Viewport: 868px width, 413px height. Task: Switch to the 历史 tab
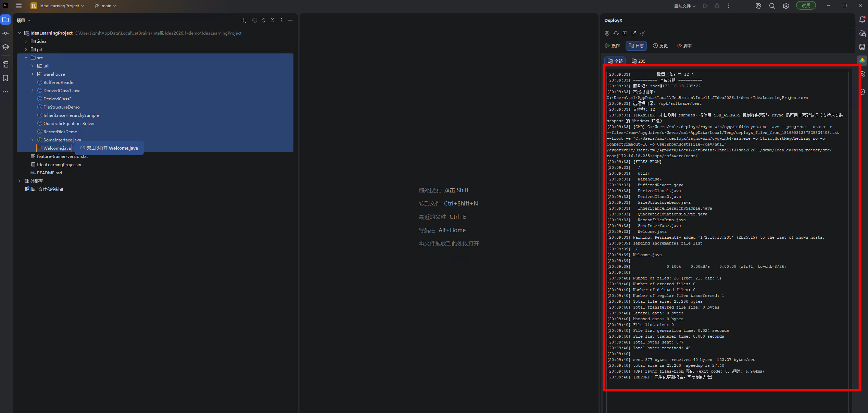(660, 46)
